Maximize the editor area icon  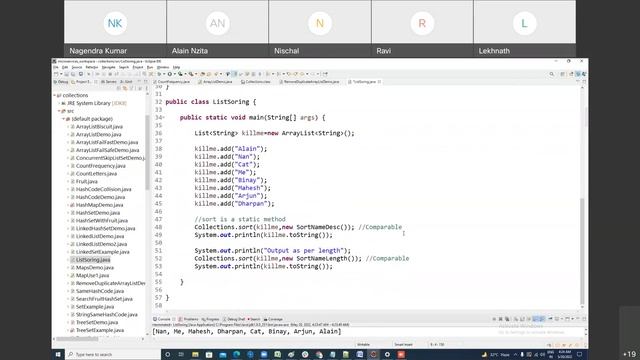click(x=584, y=81)
